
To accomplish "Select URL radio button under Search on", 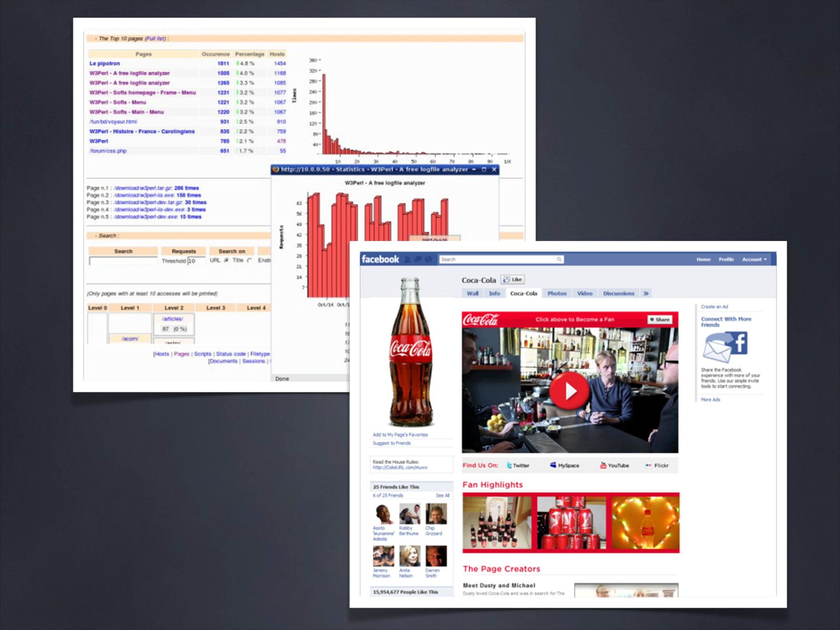I will (227, 260).
